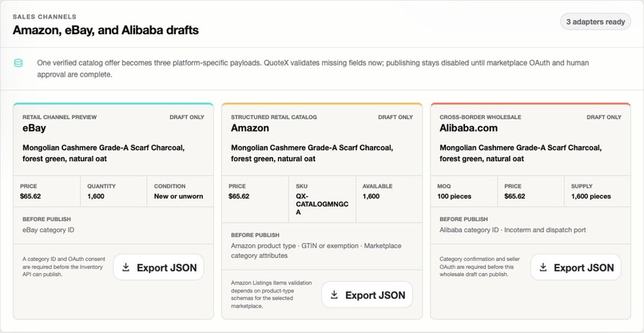Click the 'CONDITION' field label
644x333 pixels.
(x=169, y=186)
